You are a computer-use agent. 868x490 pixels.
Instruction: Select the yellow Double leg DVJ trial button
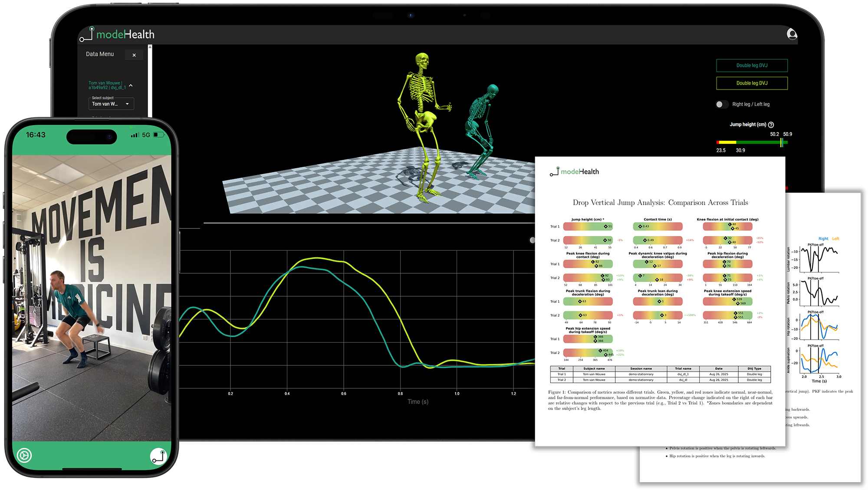pos(752,83)
